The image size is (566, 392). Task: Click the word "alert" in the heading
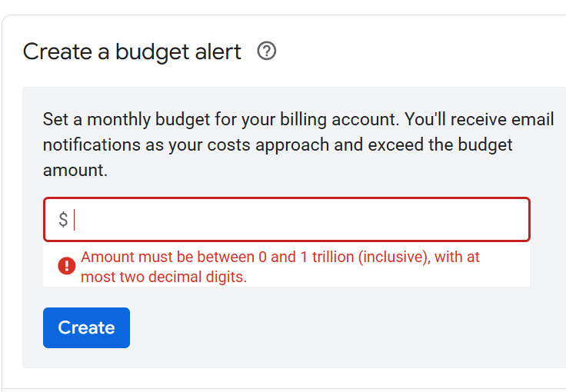tap(218, 51)
